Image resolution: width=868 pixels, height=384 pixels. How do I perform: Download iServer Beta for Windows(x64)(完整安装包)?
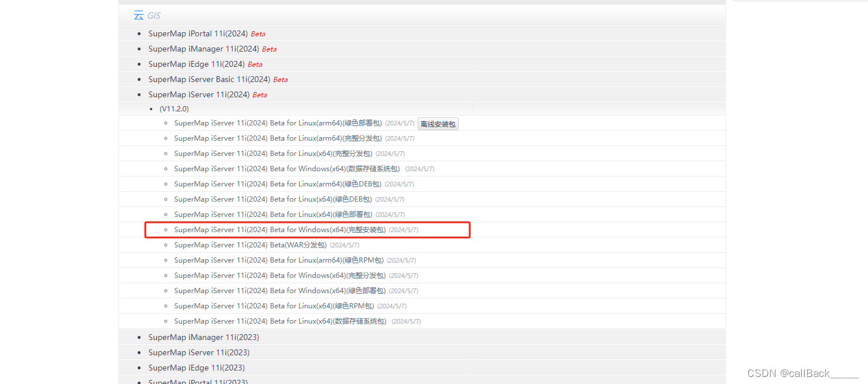point(280,230)
